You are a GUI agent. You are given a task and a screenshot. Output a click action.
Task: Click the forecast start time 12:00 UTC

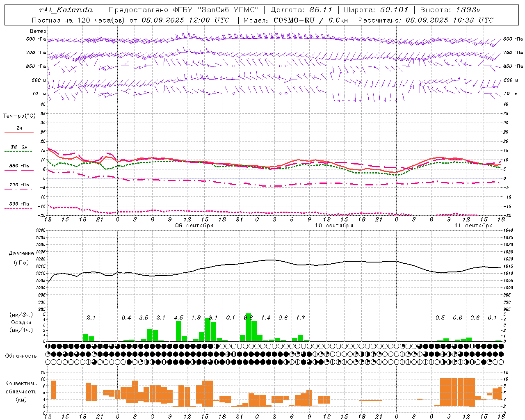point(209,20)
